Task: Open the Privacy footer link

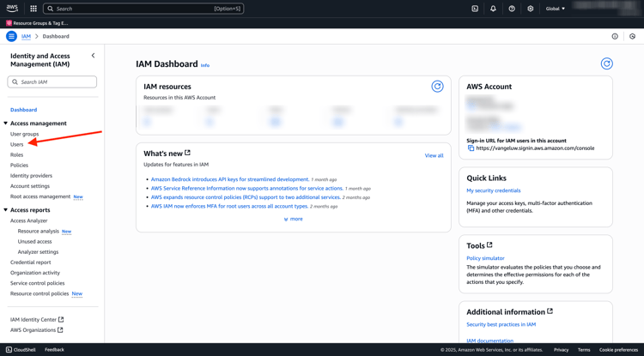Action: pyautogui.click(x=561, y=350)
